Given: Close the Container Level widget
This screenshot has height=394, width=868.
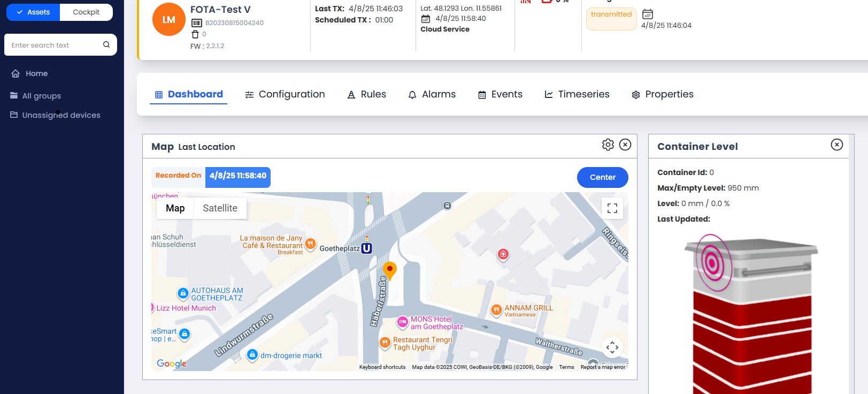Looking at the screenshot, I should coord(836,145).
